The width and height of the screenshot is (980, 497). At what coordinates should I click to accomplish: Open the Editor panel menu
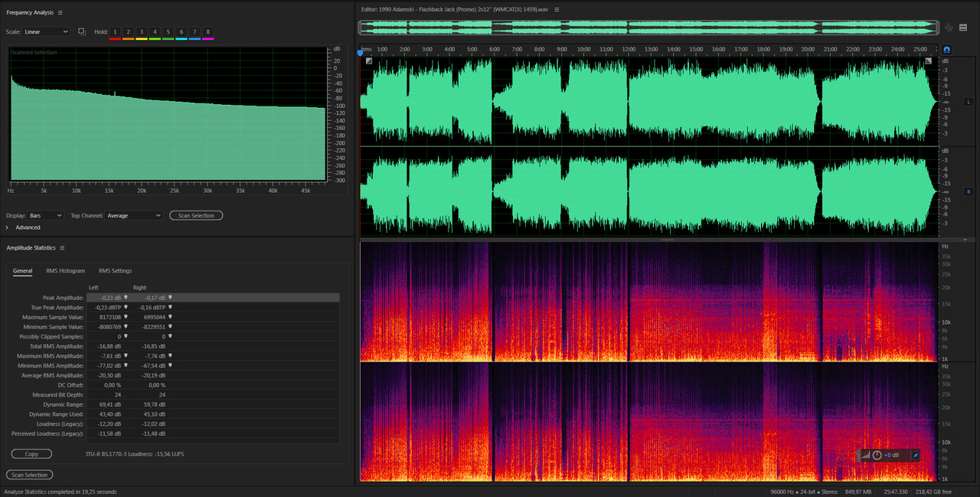(557, 9)
